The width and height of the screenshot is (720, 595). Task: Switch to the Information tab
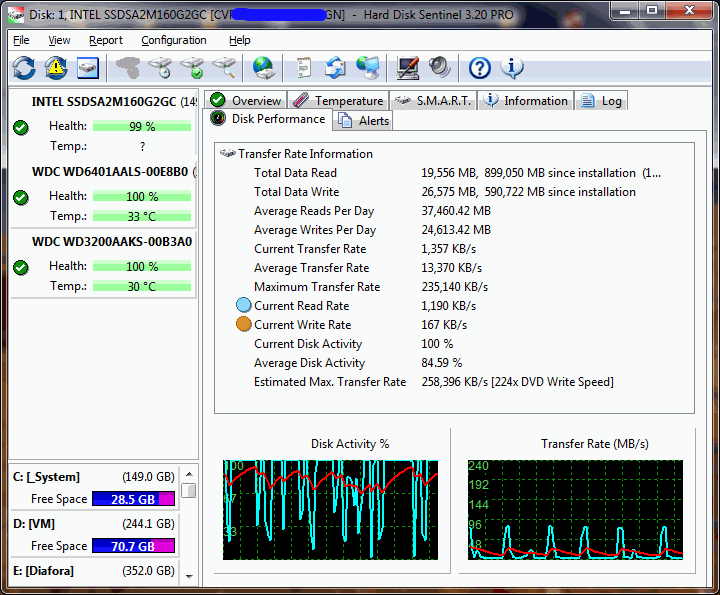pyautogui.click(x=526, y=100)
